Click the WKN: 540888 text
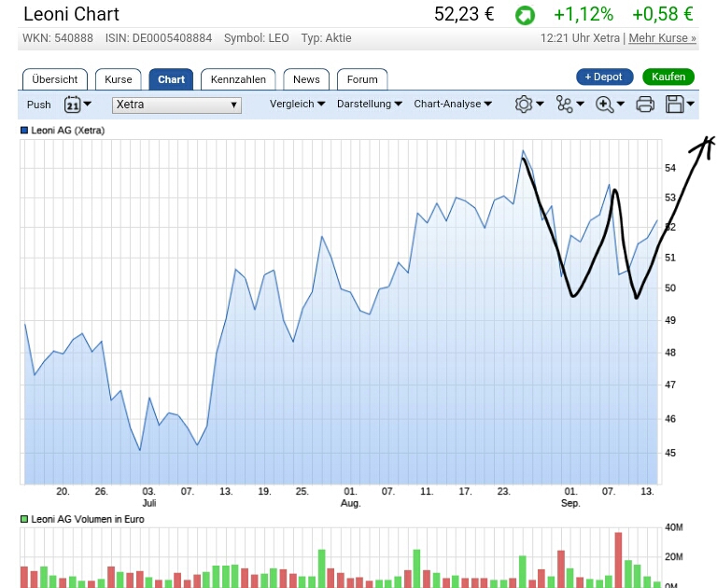The height and width of the screenshot is (588, 717). point(58,38)
